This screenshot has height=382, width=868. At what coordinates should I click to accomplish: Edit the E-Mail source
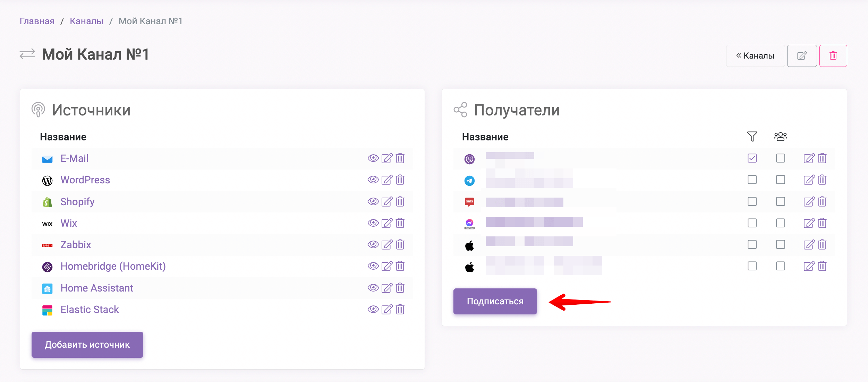387,158
